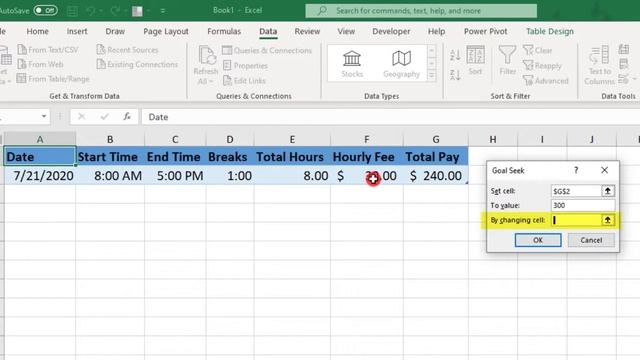Switch to the Draw tab
The image size is (640, 360).
tap(115, 31)
